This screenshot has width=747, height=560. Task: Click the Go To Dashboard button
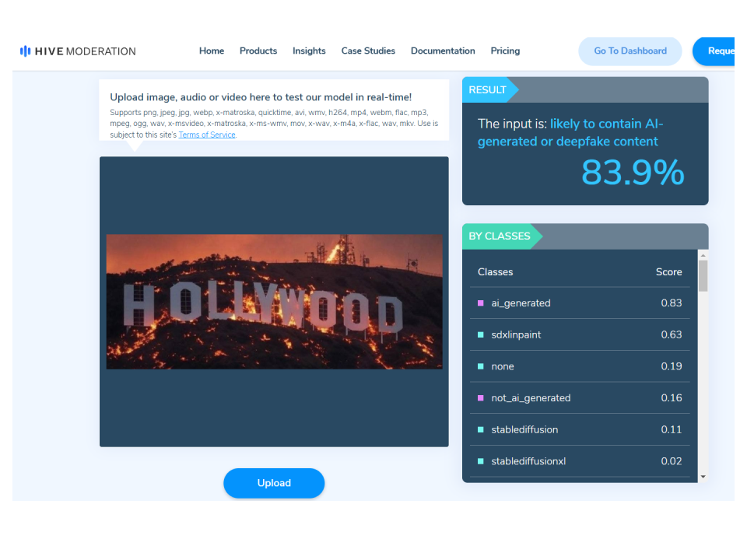(630, 51)
